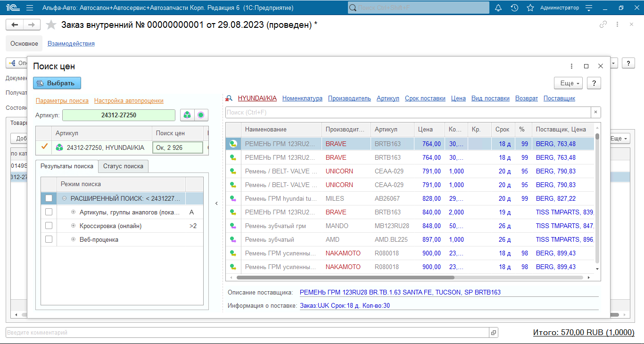Click the green dot button near Артикул

201,115
